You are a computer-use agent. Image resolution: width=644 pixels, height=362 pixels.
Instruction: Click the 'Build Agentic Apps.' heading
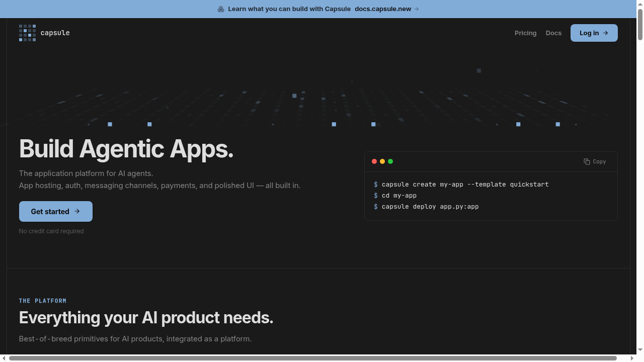(x=126, y=149)
